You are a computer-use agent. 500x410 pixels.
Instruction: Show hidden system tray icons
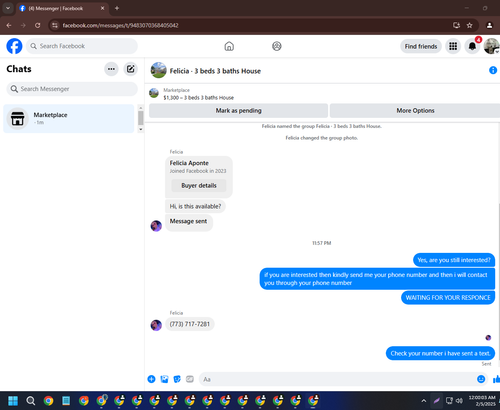[424, 401]
